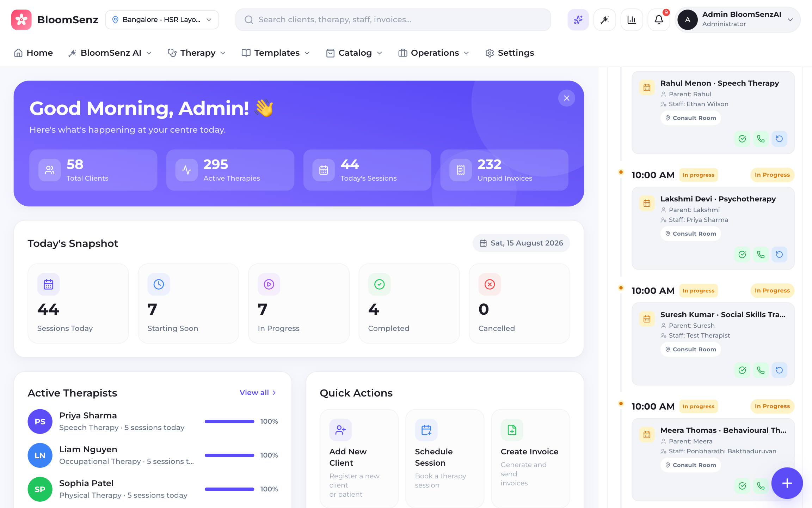Viewport: 812px width, 508px height.
Task: Call regarding Rahul Menon session (phone icon)
Action: pyautogui.click(x=761, y=139)
